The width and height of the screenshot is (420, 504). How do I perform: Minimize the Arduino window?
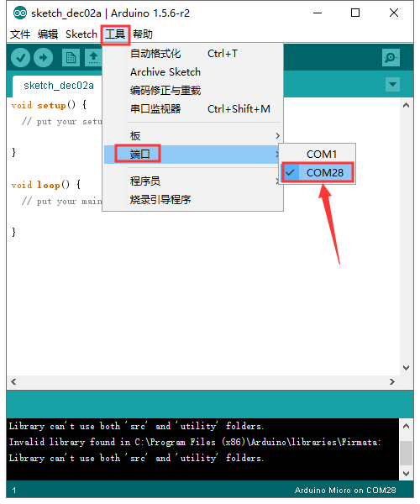[318, 13]
